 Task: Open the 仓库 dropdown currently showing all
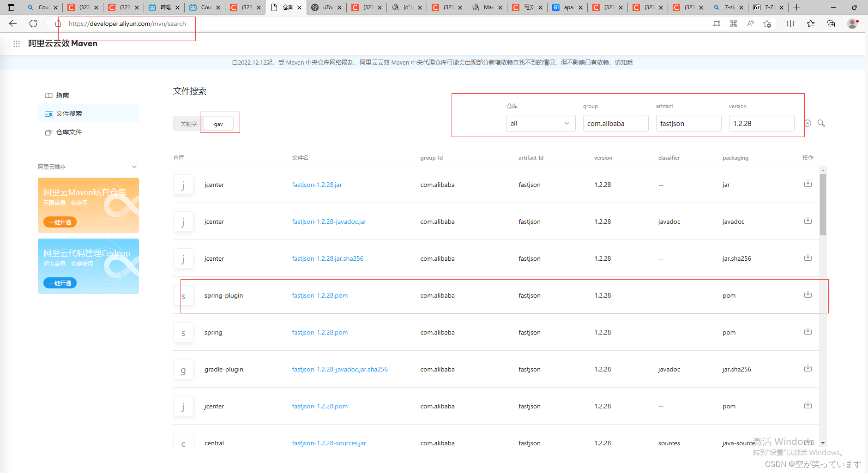[x=541, y=123]
